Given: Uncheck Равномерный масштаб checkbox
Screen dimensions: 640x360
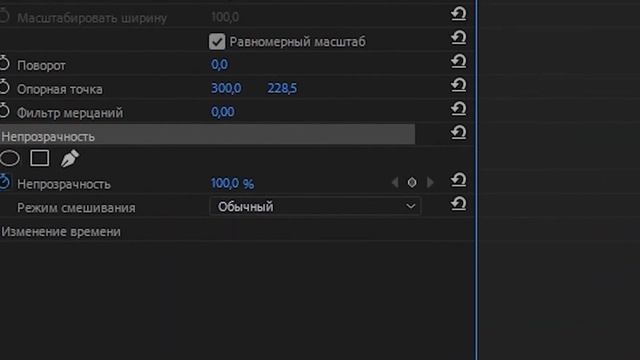Looking at the screenshot, I should pos(217,42).
